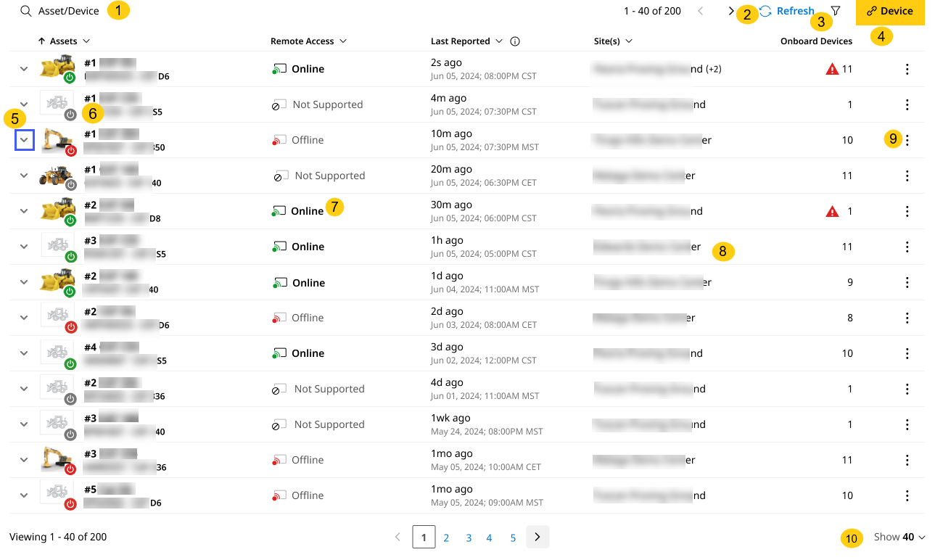Open three-dot menu for 10m ago row

click(x=907, y=140)
